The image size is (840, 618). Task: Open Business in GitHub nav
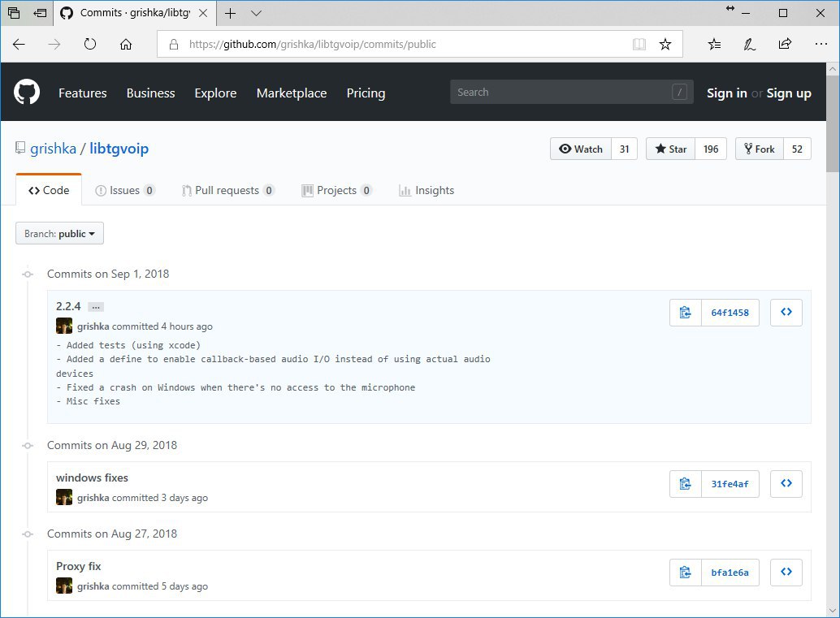coord(150,93)
